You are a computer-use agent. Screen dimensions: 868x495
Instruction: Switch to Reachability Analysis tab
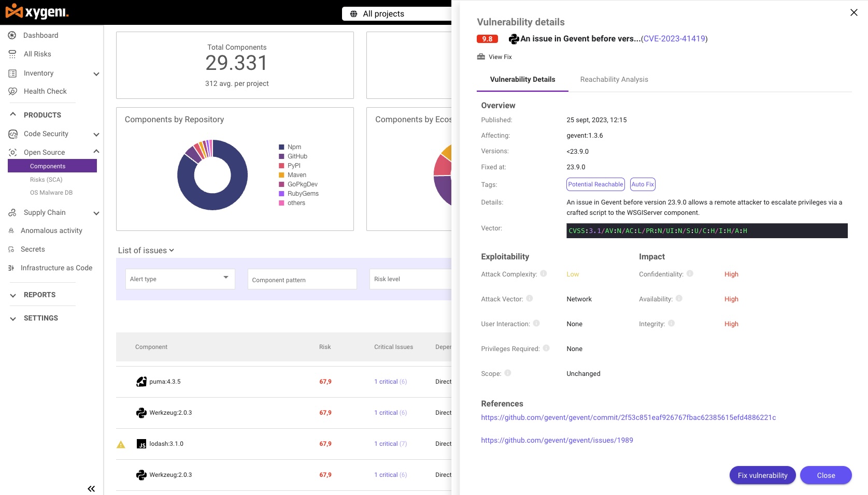614,79
